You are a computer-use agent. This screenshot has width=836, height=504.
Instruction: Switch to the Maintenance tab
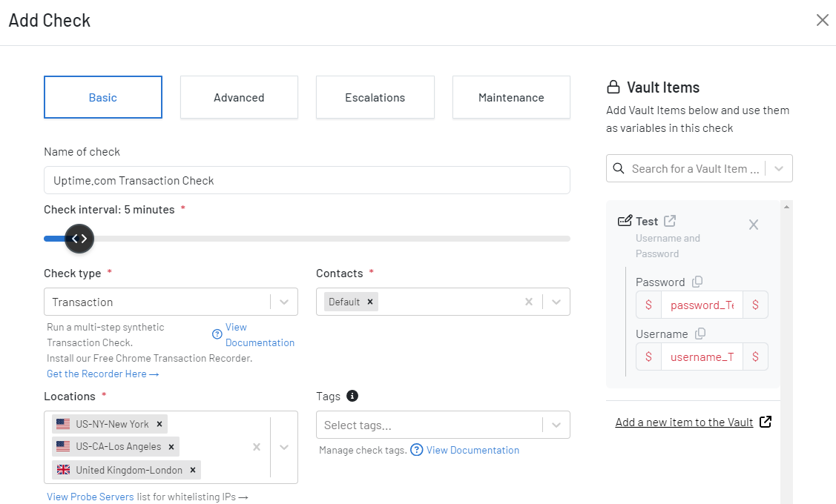[x=511, y=97]
